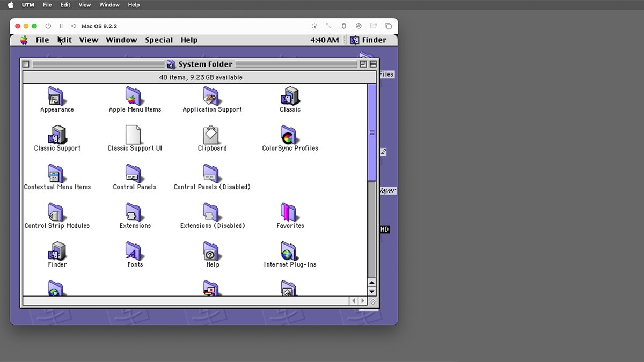Open the Special menu
Image resolution: width=644 pixels, height=362 pixels.
[x=159, y=40]
